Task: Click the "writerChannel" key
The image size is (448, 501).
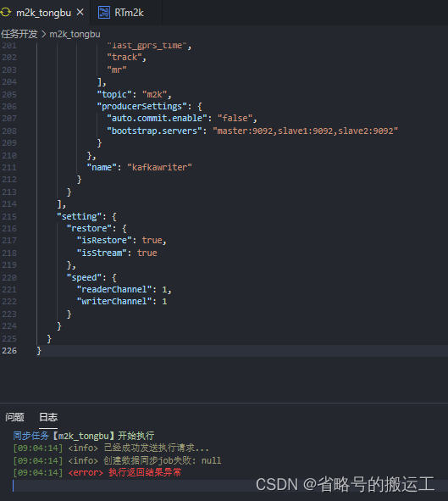Action: click(114, 301)
